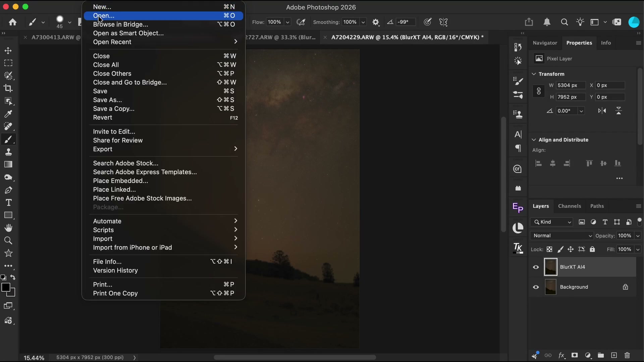This screenshot has width=644, height=362.
Task: Collapse the Transform section
Action: tap(534, 74)
